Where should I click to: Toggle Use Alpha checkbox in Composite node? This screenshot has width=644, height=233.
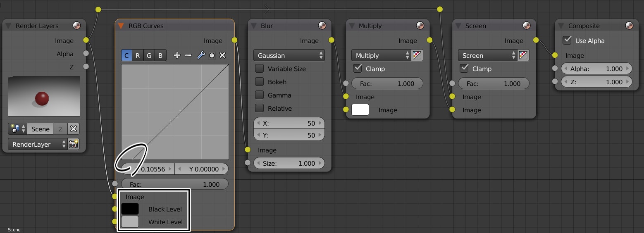point(567,40)
